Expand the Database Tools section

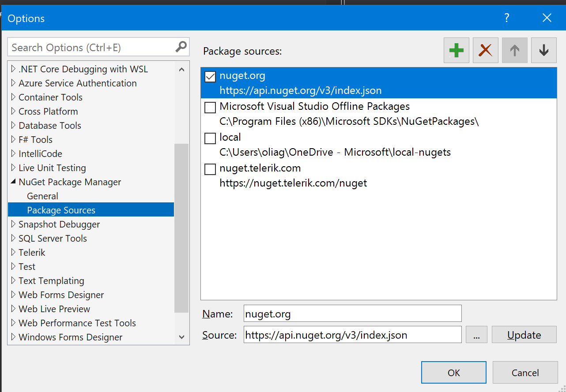13,125
